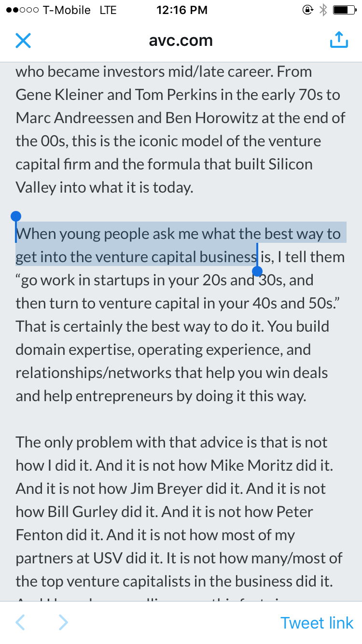Screen dimensions: 362x644
Task: Tap the Bluetooth status icon
Action: click(323, 10)
